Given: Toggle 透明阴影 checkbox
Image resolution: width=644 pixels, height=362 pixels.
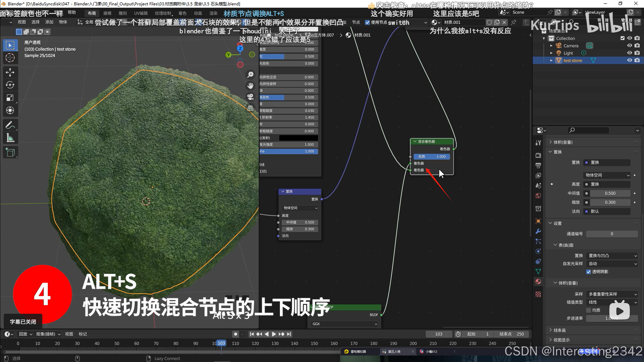Looking at the screenshot, I should [x=588, y=272].
